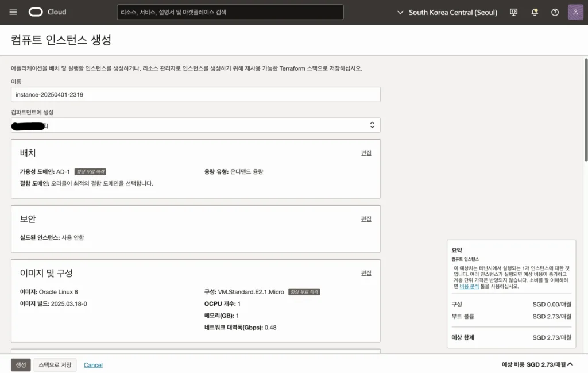Click 편집 in the 이미지 및 구성 section
Screen dimensions: 588x373
click(366, 273)
